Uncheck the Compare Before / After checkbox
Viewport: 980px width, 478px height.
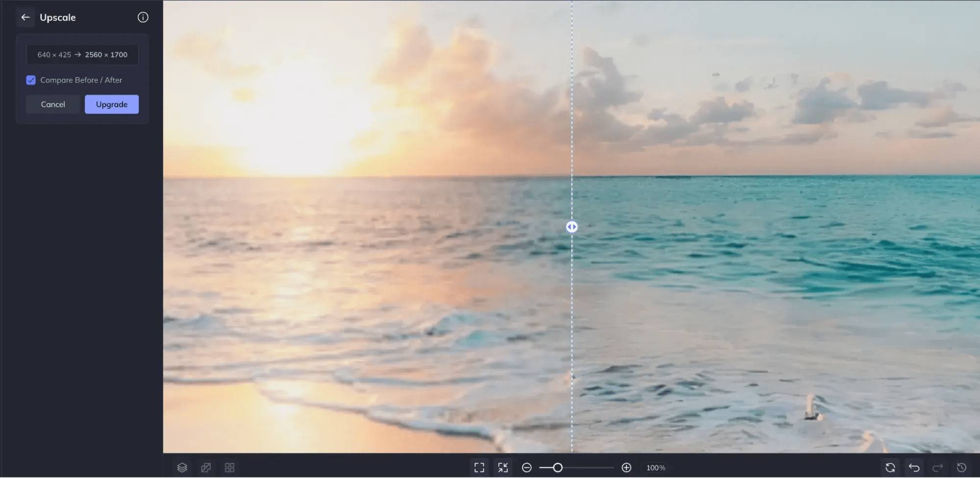(x=31, y=80)
